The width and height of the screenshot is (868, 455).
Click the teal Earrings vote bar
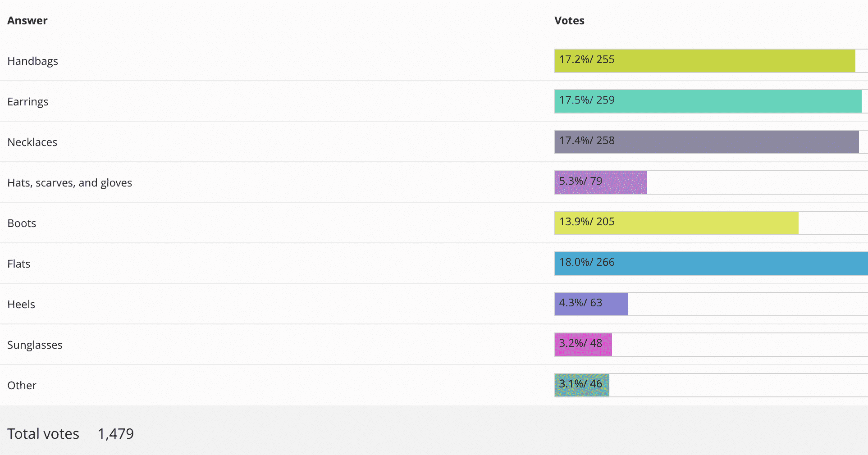tap(708, 101)
